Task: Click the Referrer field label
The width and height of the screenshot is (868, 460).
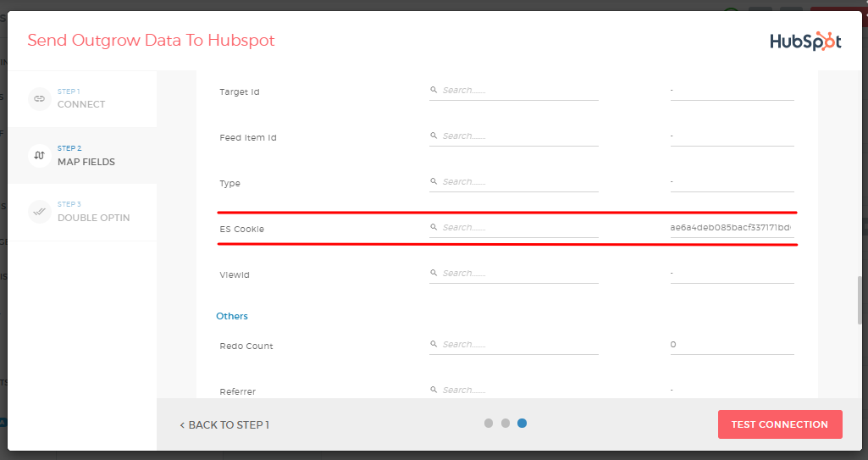Action: 237,392
